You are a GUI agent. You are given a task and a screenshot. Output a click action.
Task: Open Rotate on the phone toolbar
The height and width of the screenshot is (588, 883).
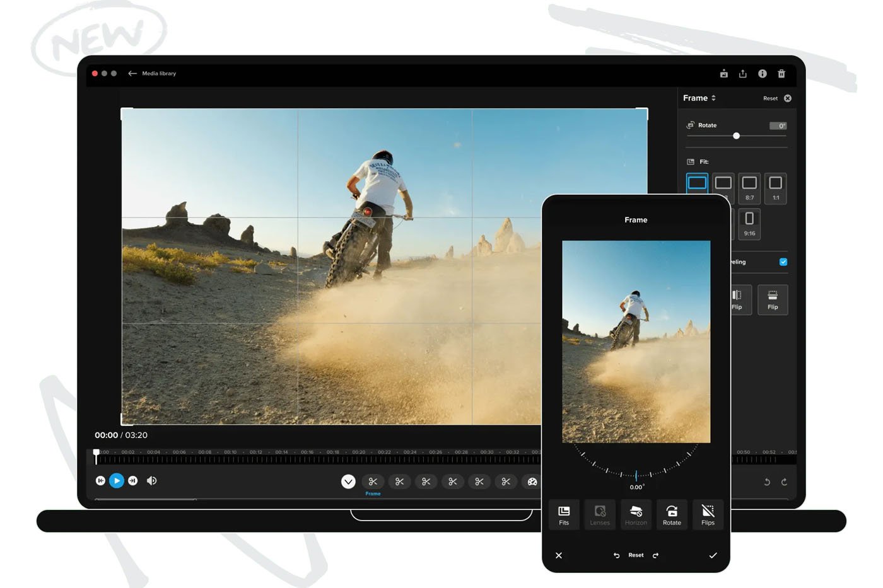pos(672,515)
